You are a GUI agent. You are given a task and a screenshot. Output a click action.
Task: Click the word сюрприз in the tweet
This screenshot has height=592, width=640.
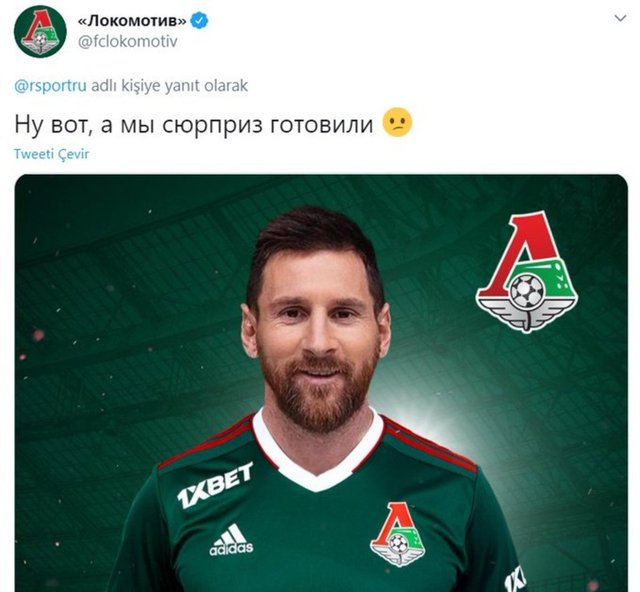coord(212,126)
